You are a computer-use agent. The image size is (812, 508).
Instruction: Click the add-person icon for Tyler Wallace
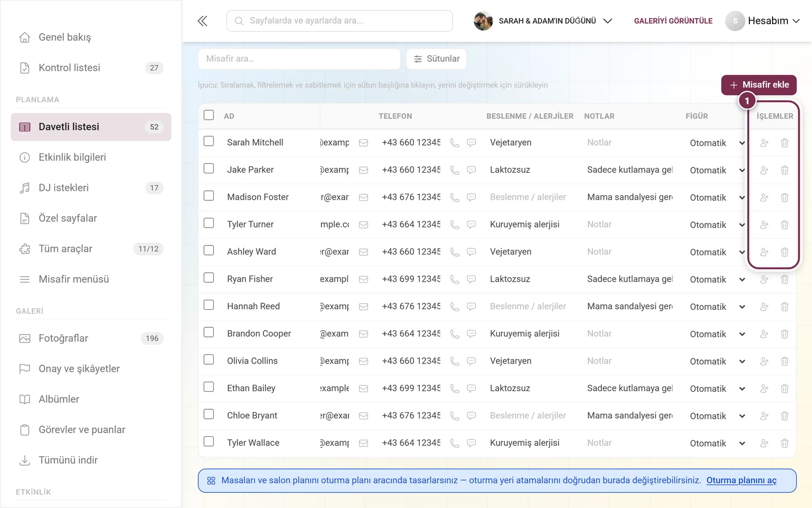pos(764,443)
